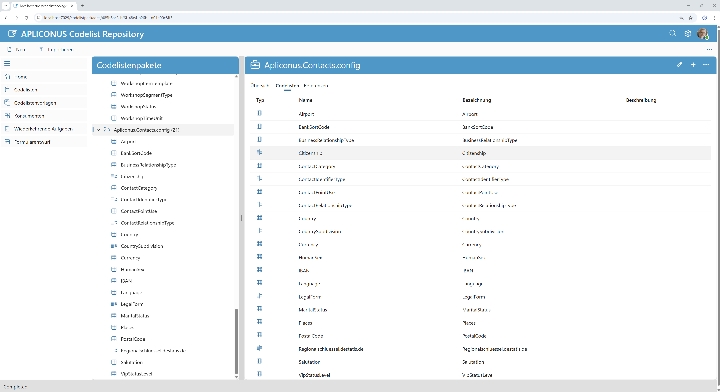
Task: Click the tree icon beside ContactCategory
Action: [x=113, y=188]
